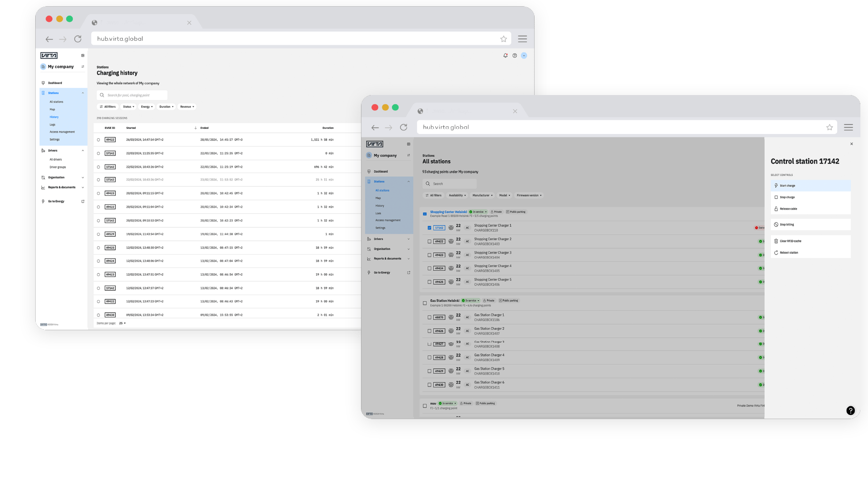Uncheck the checkbox for station 17142

pos(429,228)
